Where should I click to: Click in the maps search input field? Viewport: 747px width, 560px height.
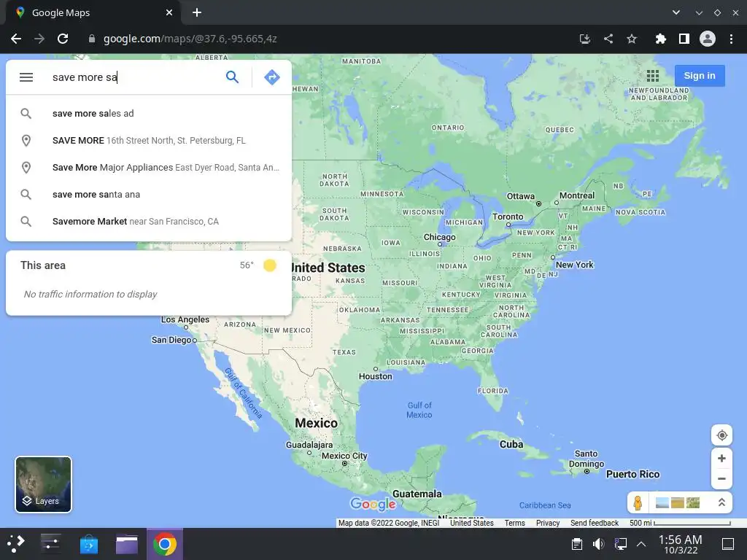tap(133, 77)
